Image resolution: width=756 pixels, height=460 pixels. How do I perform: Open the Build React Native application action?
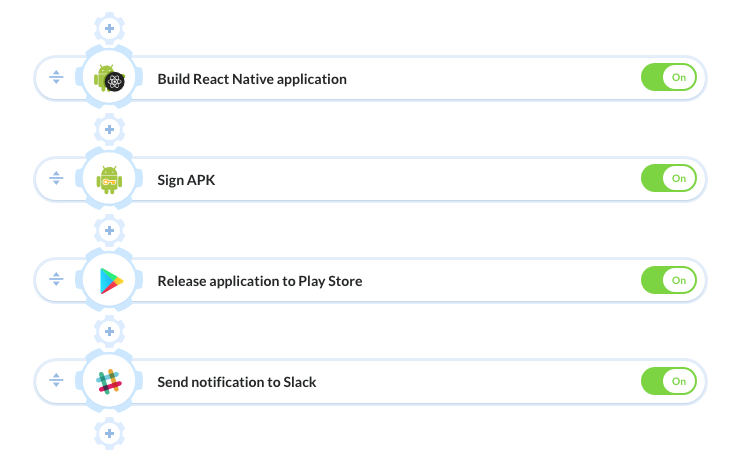[x=252, y=79]
